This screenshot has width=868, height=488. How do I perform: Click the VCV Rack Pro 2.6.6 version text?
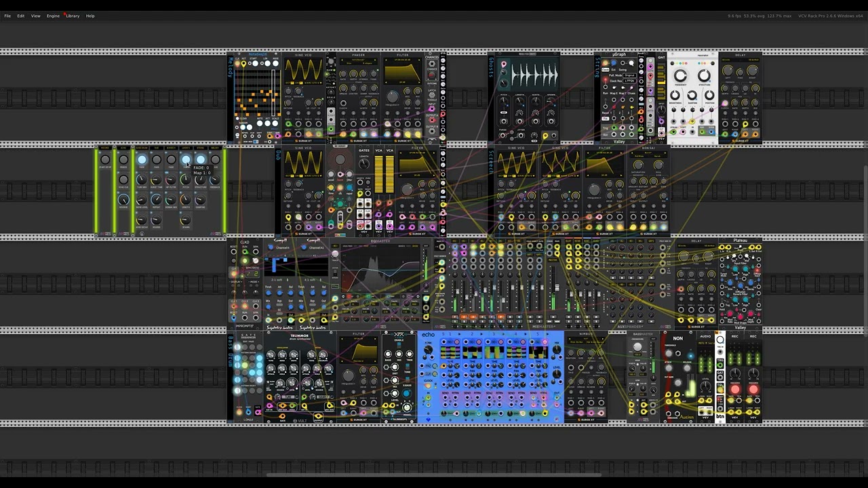(x=831, y=16)
